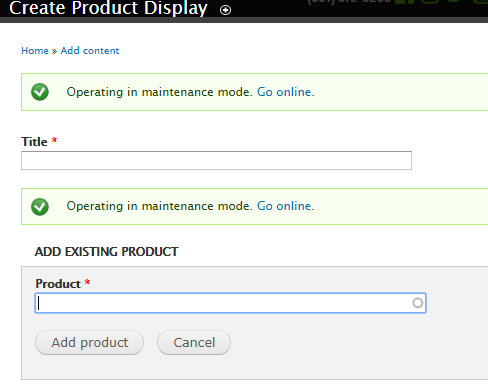Click the green checkmark icon in the second status message
This screenshot has height=389, width=488.
tap(40, 207)
